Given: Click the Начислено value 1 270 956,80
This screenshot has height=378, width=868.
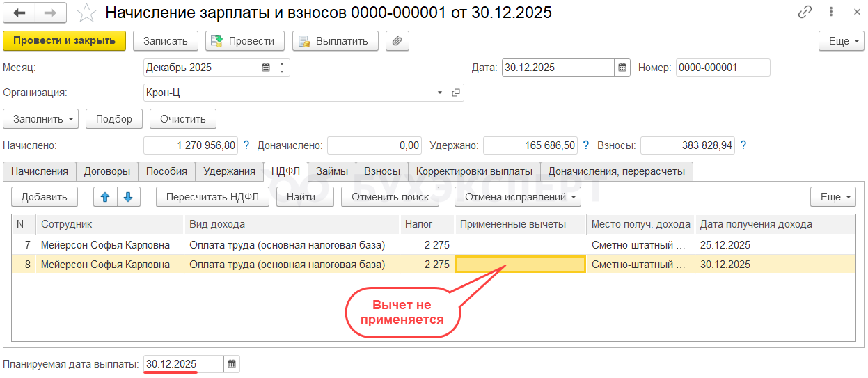Looking at the screenshot, I should [x=191, y=145].
